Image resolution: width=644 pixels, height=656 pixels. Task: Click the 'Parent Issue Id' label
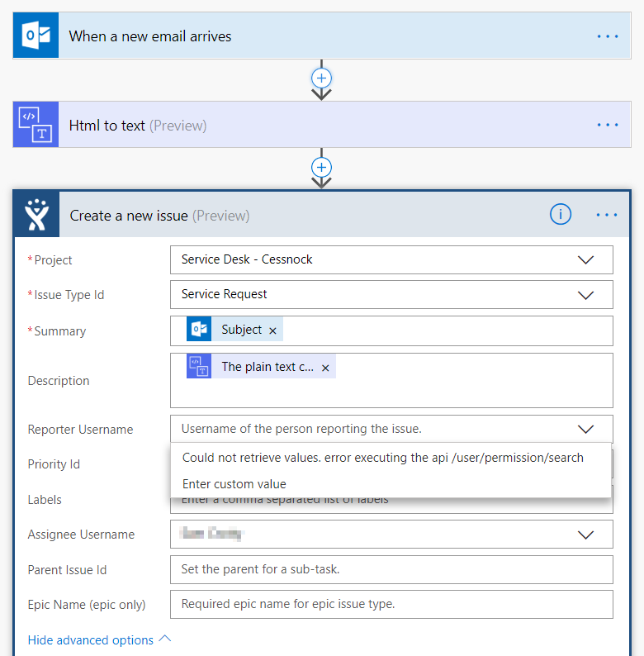(67, 570)
